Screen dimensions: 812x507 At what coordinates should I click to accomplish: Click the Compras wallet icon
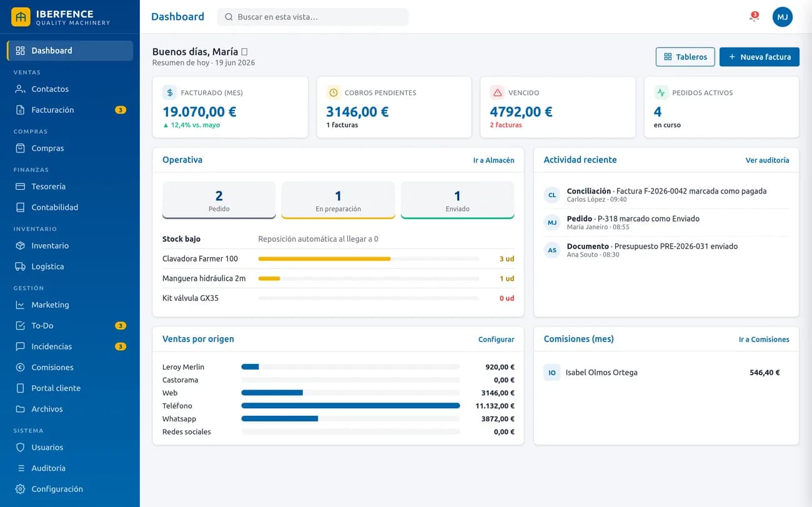[x=20, y=149]
